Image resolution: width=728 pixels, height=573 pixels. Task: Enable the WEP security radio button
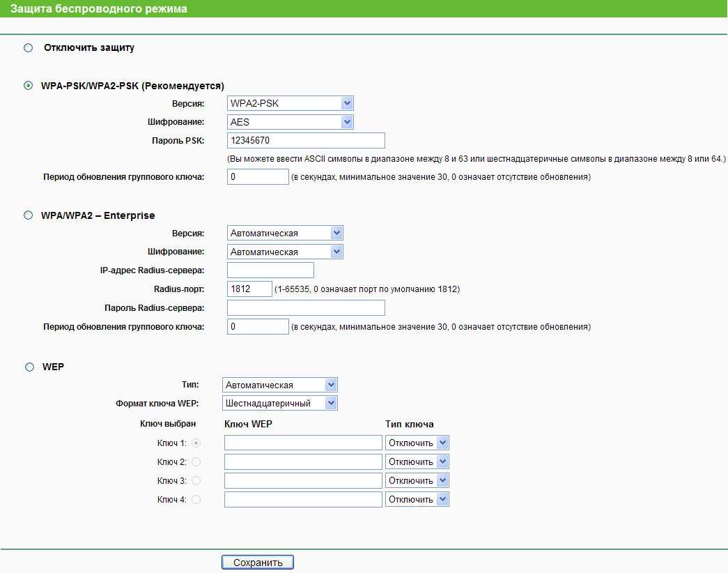[x=29, y=367]
